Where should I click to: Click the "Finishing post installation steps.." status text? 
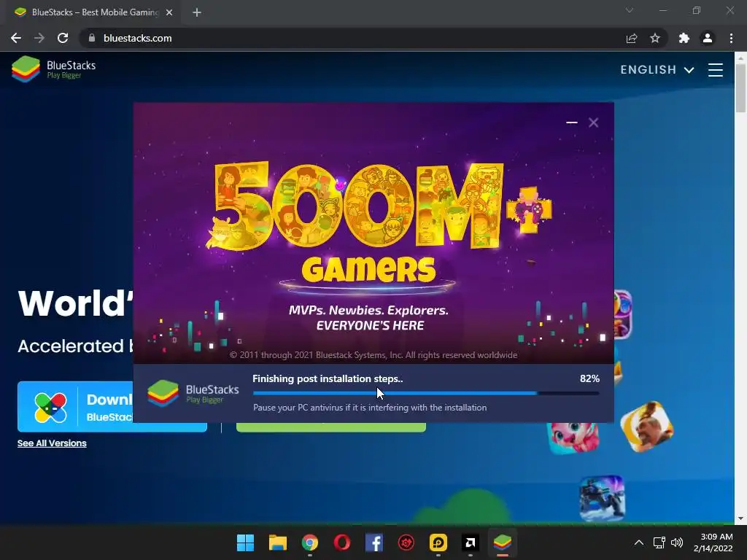pyautogui.click(x=328, y=378)
